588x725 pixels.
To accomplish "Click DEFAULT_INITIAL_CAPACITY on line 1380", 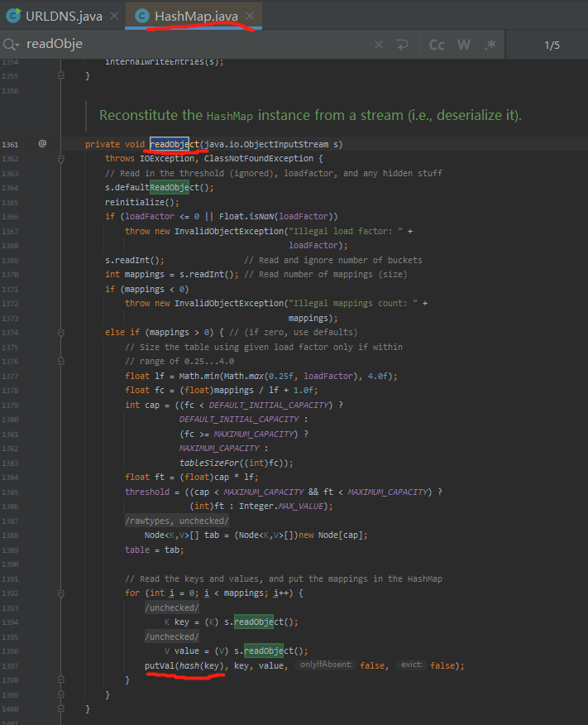I will 239,420.
